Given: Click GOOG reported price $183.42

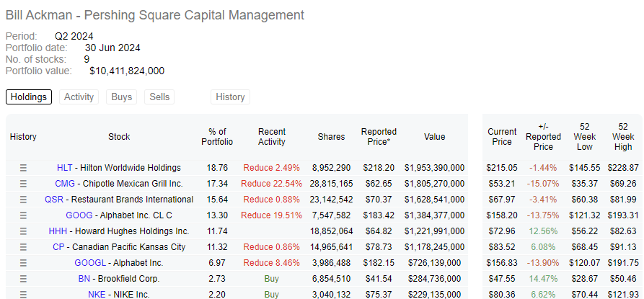Looking at the screenshot, I should point(377,215).
